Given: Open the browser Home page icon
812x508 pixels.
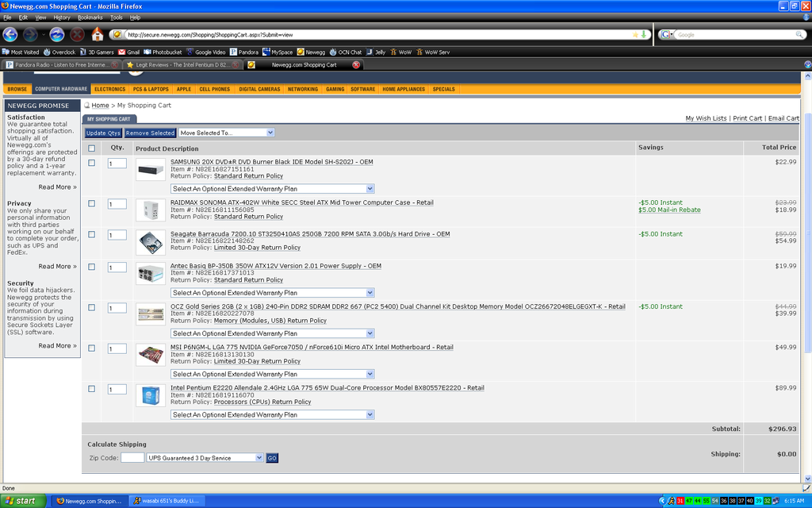Looking at the screenshot, I should coord(98,35).
